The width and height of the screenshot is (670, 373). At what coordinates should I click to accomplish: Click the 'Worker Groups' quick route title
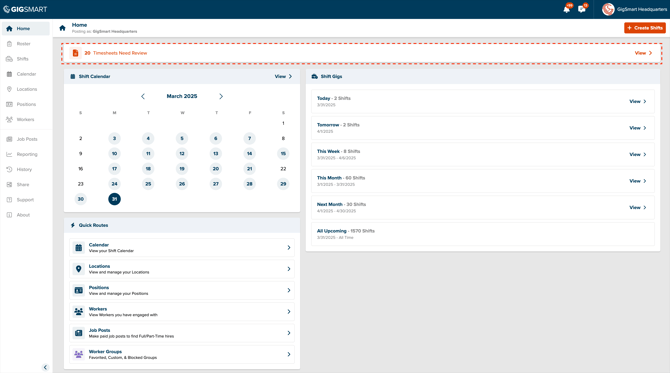pos(105,352)
